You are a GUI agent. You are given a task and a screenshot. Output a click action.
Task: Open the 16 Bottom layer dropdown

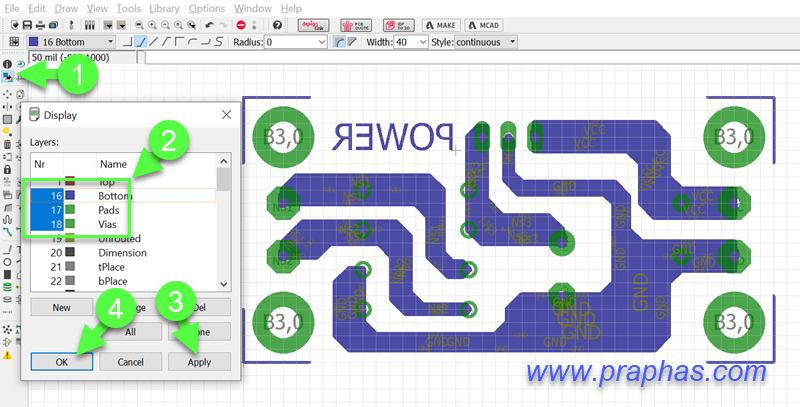pyautogui.click(x=71, y=42)
